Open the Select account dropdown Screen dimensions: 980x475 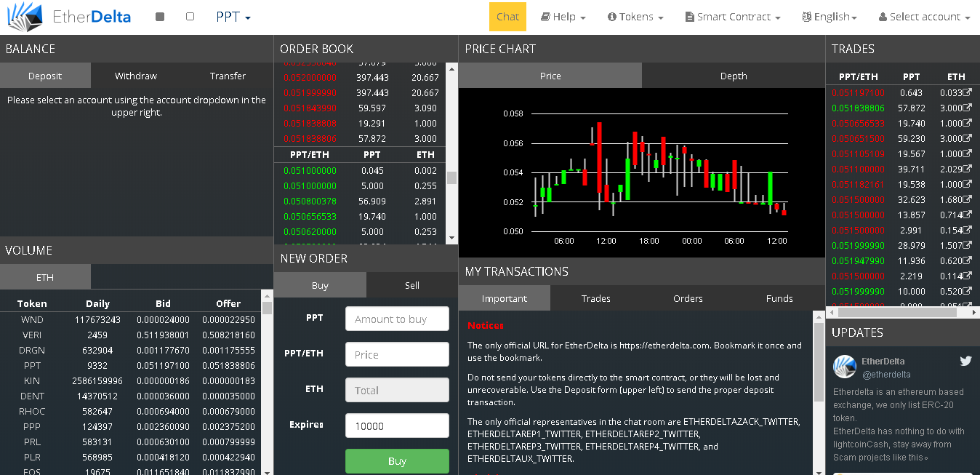tap(924, 17)
